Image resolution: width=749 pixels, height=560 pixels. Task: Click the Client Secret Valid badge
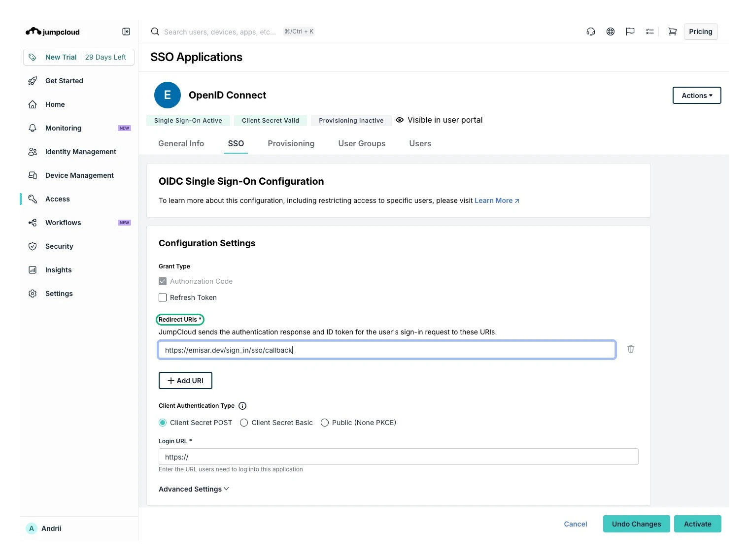click(271, 121)
